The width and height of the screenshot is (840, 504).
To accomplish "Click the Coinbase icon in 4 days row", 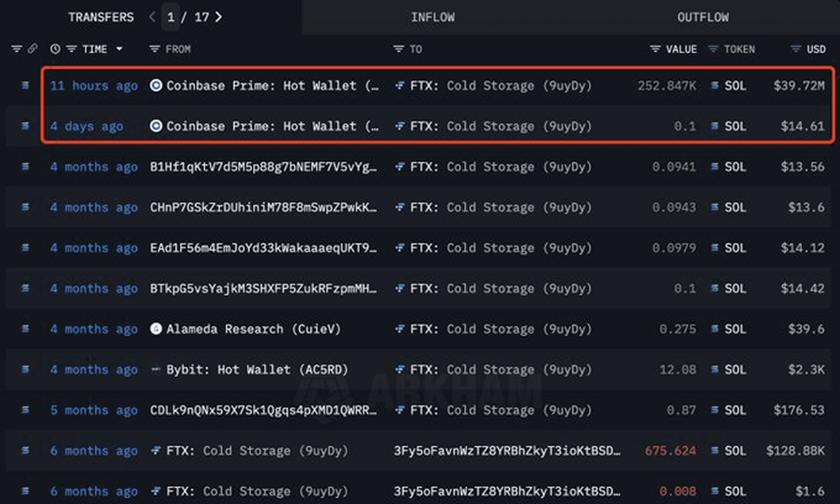I will (156, 126).
